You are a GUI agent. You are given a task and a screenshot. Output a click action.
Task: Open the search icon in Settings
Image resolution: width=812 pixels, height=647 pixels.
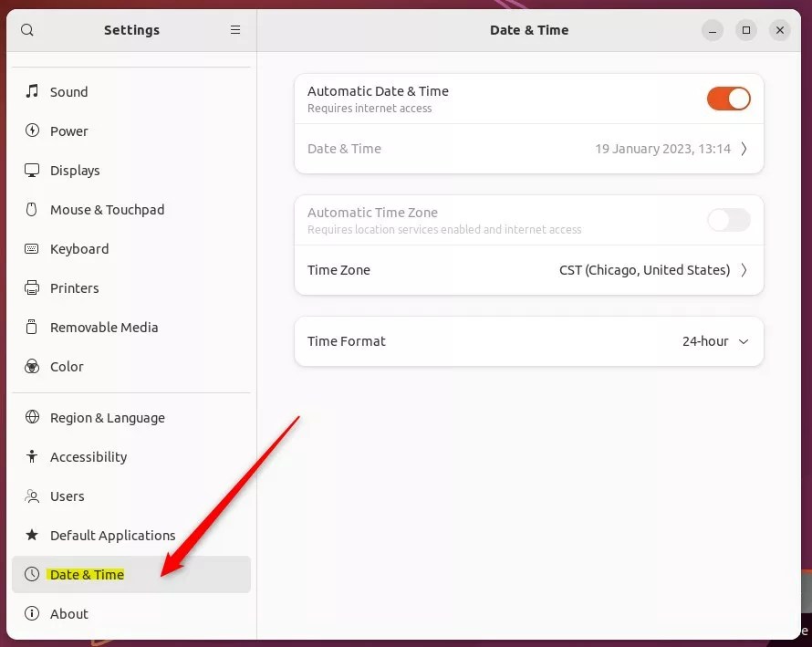pyautogui.click(x=27, y=30)
